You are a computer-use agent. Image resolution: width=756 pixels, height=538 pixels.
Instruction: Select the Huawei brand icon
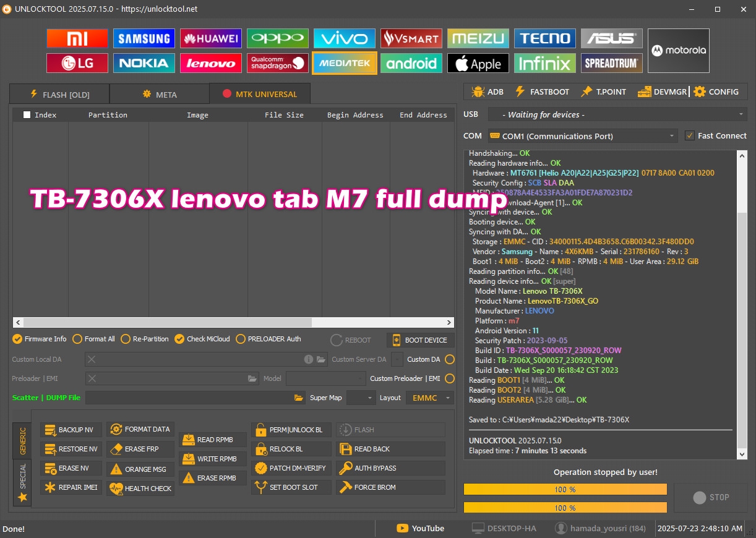211,38
